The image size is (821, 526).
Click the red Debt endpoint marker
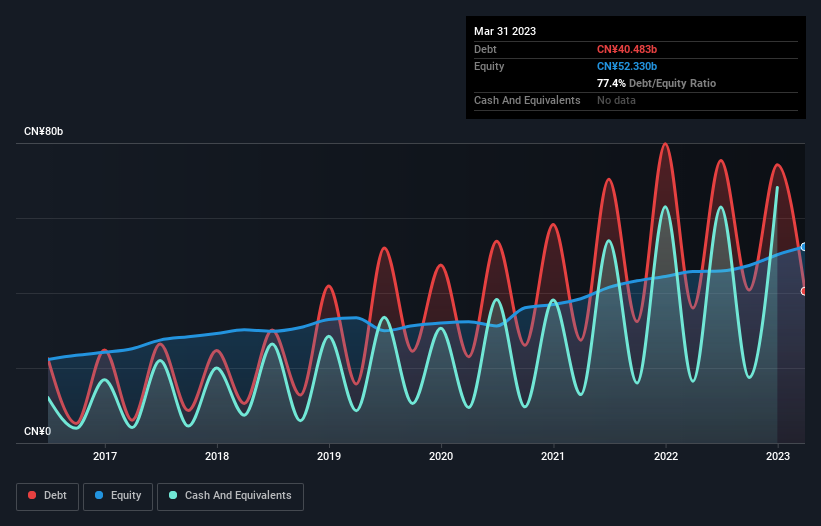click(x=804, y=291)
